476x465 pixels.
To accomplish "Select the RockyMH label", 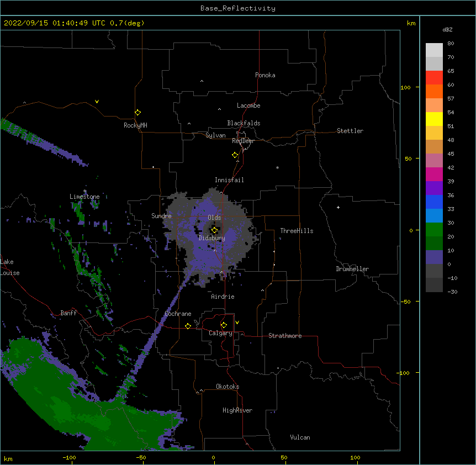I will click(135, 125).
